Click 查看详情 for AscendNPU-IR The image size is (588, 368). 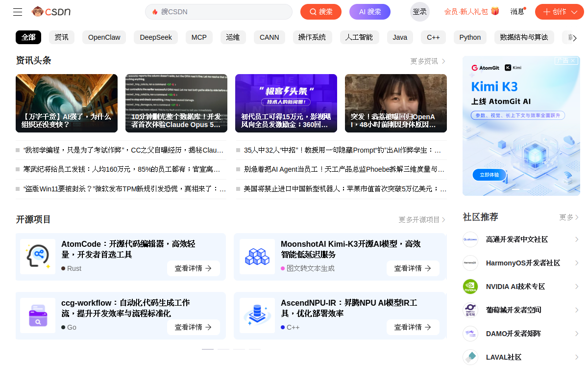(413, 327)
